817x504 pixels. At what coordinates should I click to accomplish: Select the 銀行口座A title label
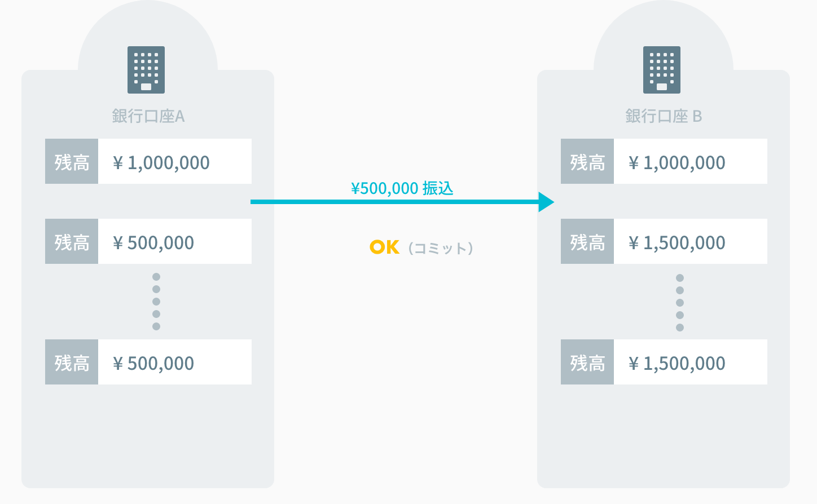coord(148,116)
